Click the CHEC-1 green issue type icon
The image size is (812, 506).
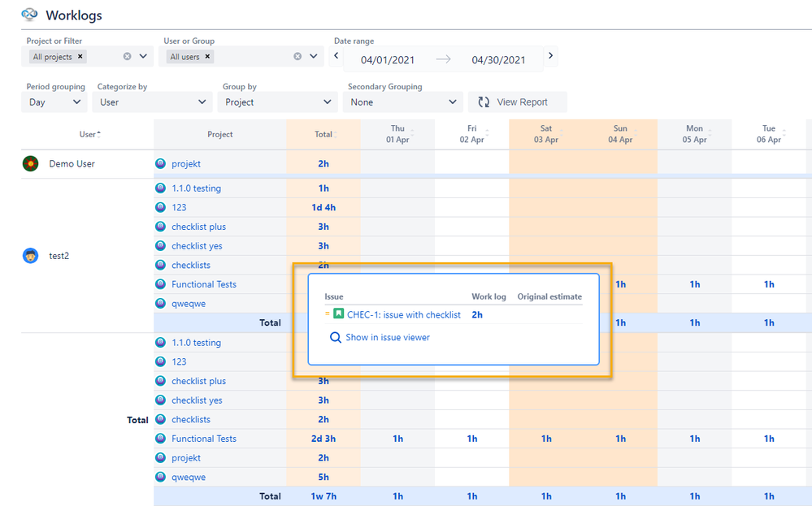click(x=339, y=314)
